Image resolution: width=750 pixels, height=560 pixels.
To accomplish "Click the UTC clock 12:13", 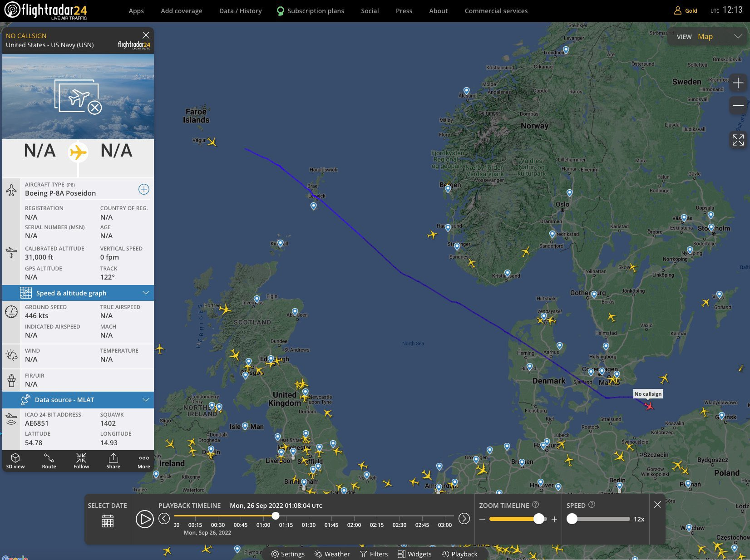I will point(732,10).
